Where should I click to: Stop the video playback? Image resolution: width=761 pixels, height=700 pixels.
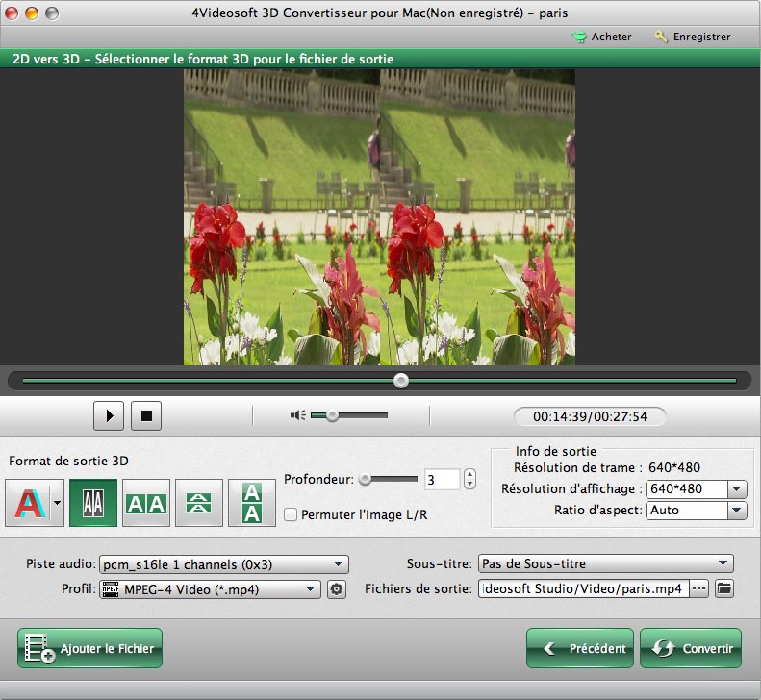click(146, 415)
